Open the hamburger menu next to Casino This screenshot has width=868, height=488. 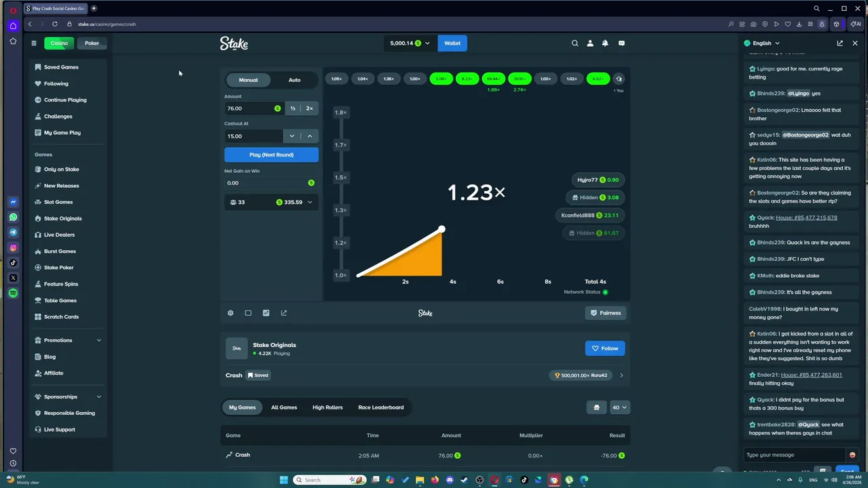pyautogui.click(x=33, y=43)
